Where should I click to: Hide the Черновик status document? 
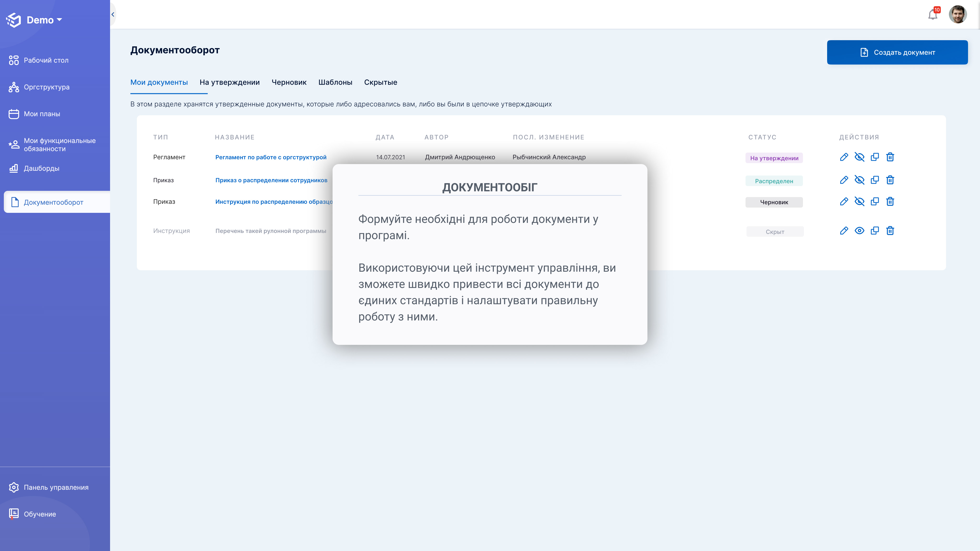(859, 202)
